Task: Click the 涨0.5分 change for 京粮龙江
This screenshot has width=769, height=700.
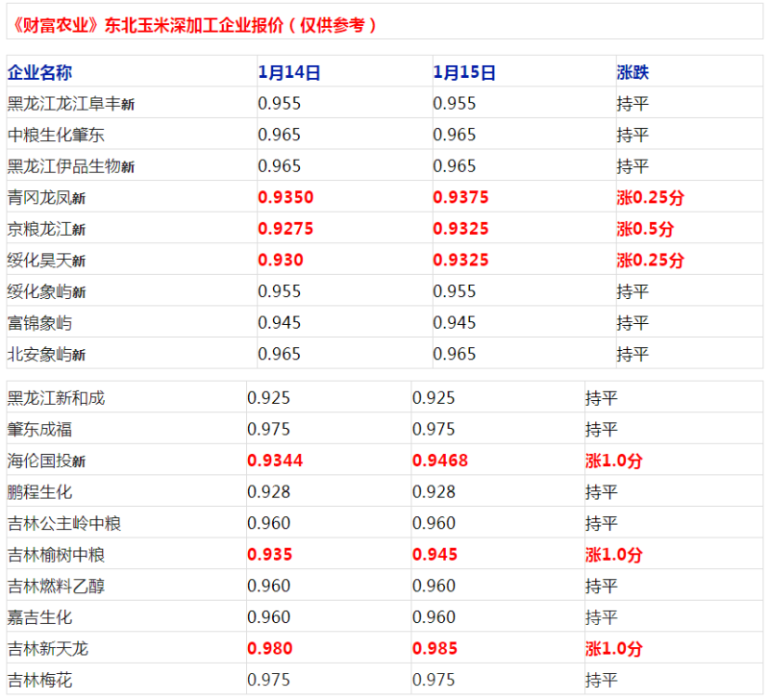Action: (x=646, y=229)
